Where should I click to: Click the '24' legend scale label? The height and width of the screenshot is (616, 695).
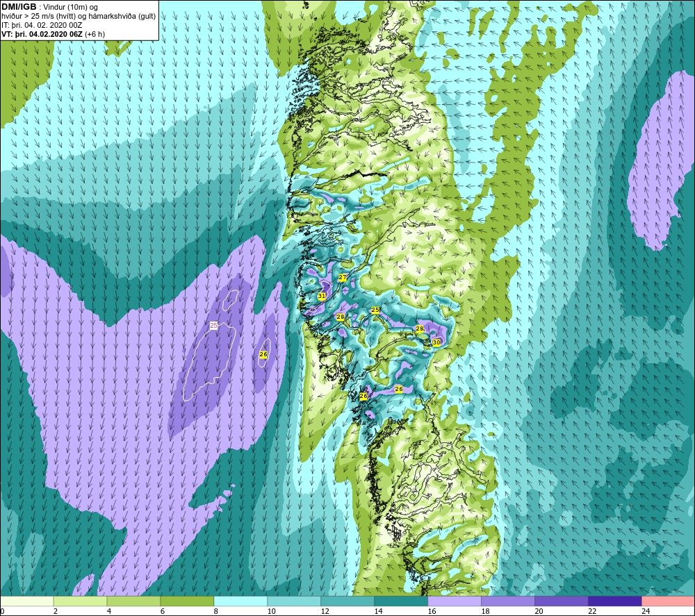click(x=646, y=611)
